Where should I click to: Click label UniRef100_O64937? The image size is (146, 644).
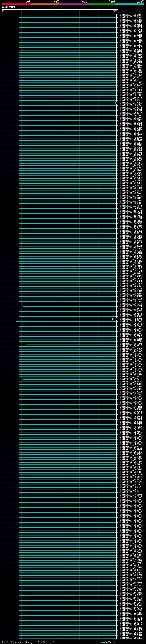pos(131,113)
